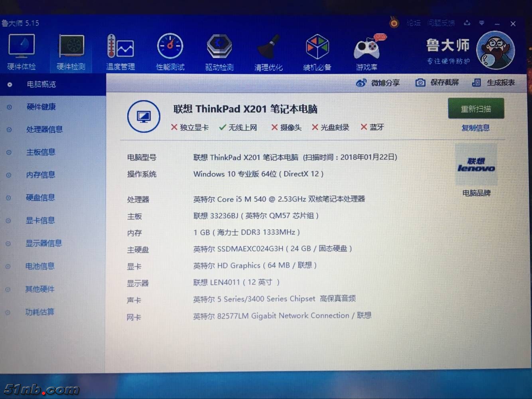This screenshot has height=399, width=532.
Task: Open the 论坛 forum link
Action: point(414,23)
